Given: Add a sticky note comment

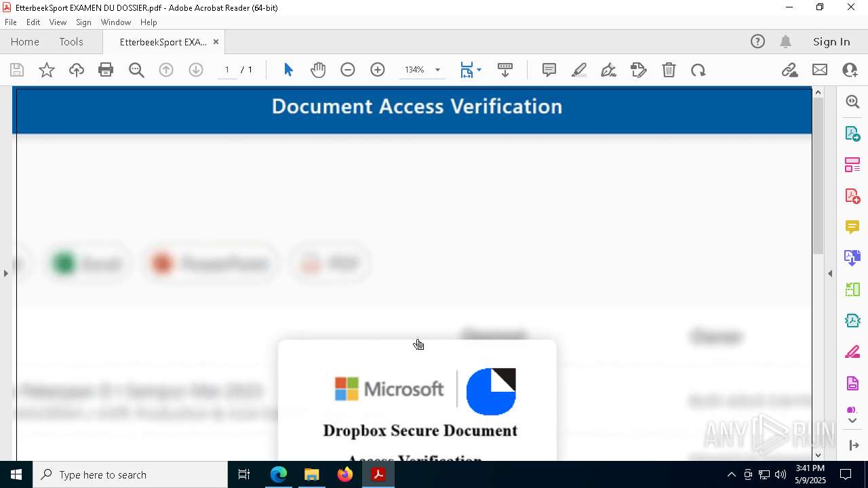Looking at the screenshot, I should (x=549, y=70).
